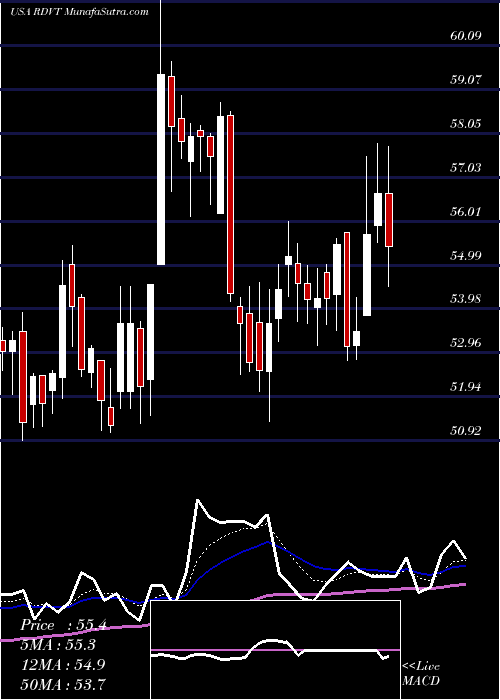Click the last red candle on the chart
This screenshot has height=700, width=500.
[x=389, y=220]
